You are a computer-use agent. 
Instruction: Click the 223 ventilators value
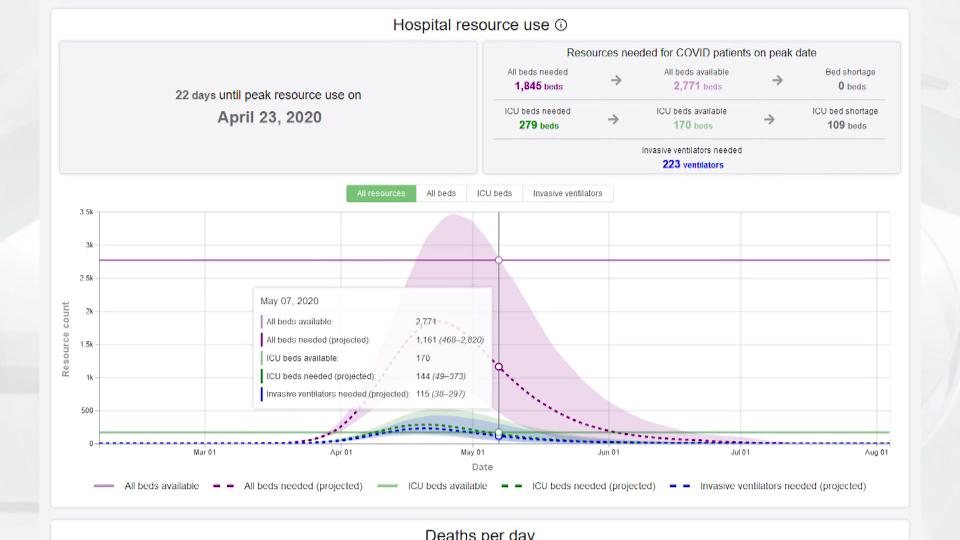(x=692, y=164)
